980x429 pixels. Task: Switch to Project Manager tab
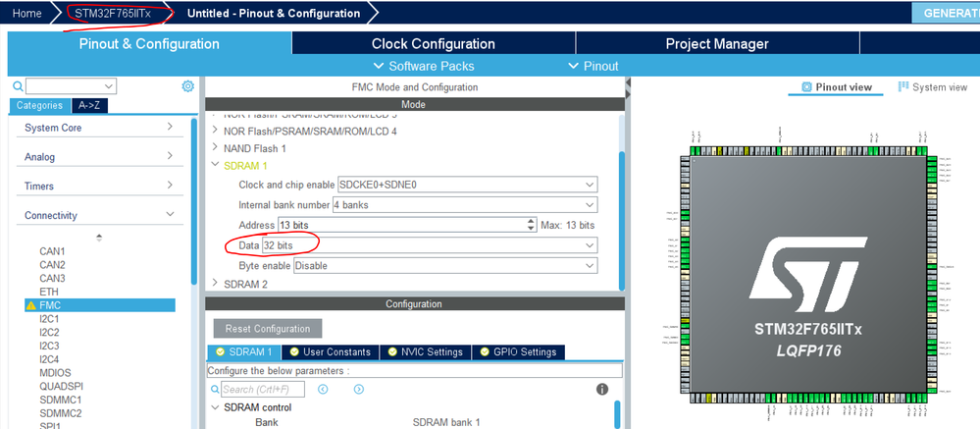pyautogui.click(x=717, y=44)
